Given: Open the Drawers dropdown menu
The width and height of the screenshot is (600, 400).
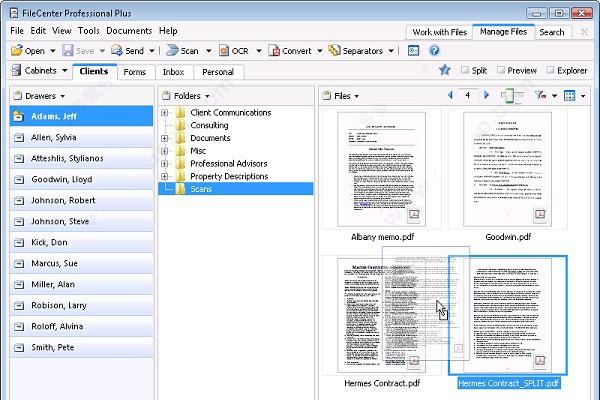Looking at the screenshot, I should click(44, 96).
